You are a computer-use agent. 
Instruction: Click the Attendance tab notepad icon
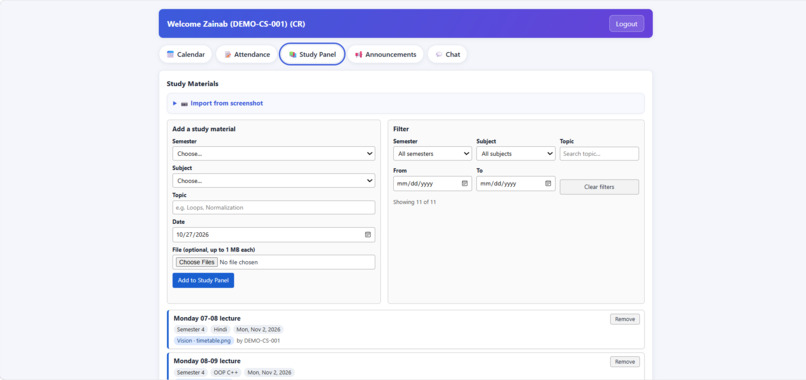pos(228,55)
